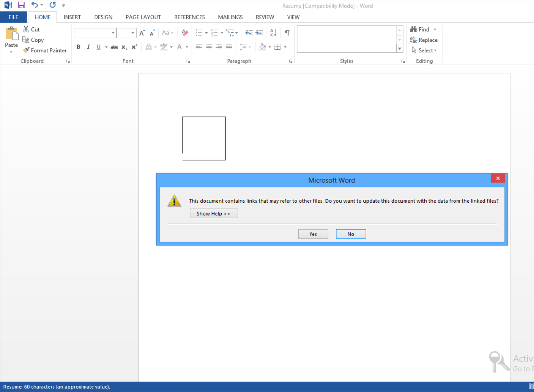Screen dimensions: 534x392
Task: Click the Undo arrow icon
Action: [x=34, y=5]
